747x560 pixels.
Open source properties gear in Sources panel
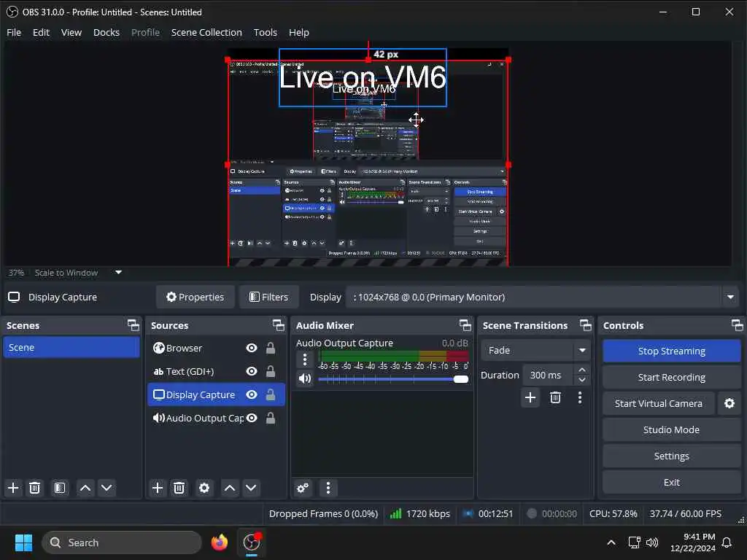pos(204,488)
